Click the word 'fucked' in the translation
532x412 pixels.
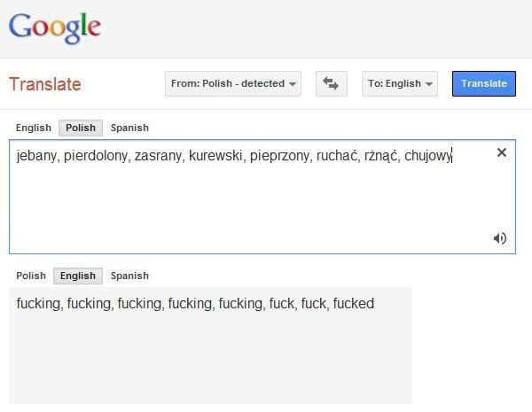click(353, 304)
